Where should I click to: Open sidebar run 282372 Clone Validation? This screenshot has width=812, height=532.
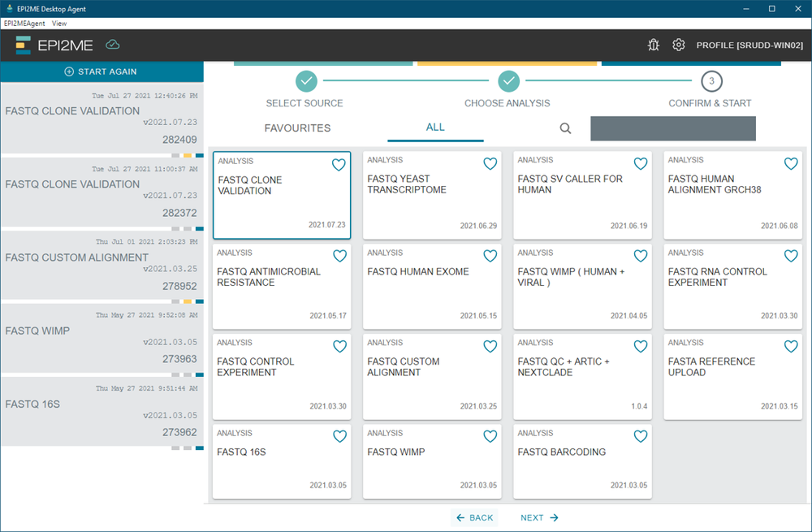click(x=102, y=192)
